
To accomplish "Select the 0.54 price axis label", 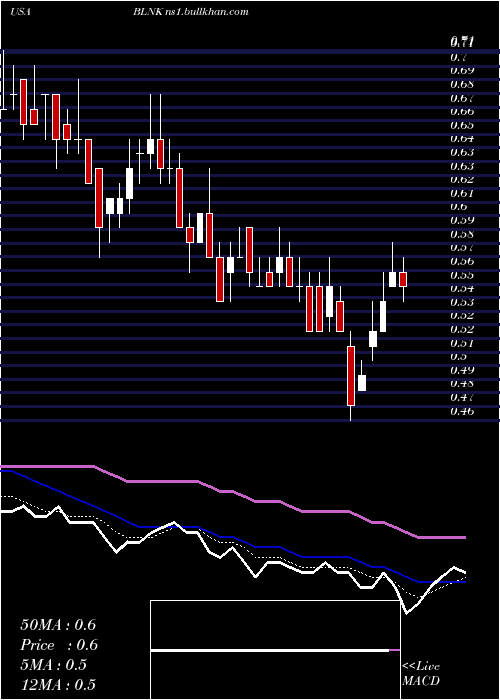I will pyautogui.click(x=462, y=289).
